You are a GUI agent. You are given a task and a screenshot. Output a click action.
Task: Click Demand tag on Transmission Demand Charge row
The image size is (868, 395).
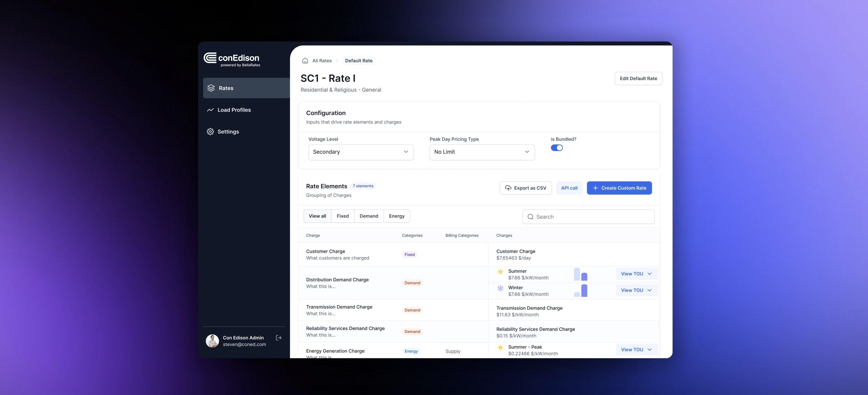click(x=412, y=310)
